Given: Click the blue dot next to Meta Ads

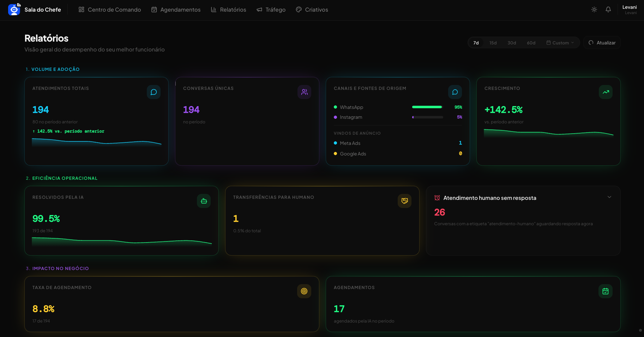Looking at the screenshot, I should click(x=335, y=143).
